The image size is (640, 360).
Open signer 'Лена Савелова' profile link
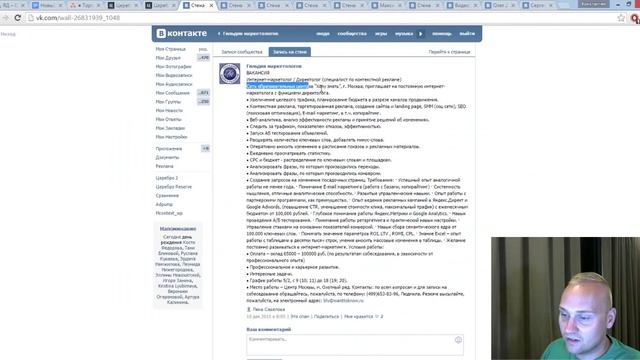pyautogui.click(x=269, y=309)
